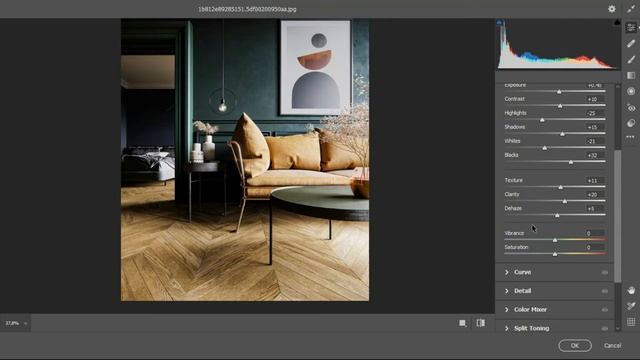Image resolution: width=640 pixels, height=360 pixels.
Task: Click the Blacks value field +32
Action: [x=595, y=155]
